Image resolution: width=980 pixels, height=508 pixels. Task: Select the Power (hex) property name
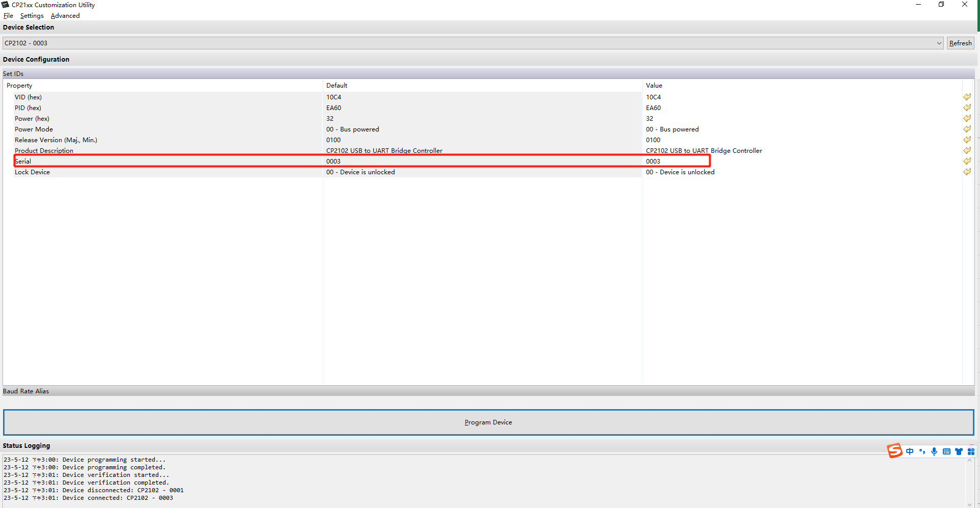coord(32,118)
